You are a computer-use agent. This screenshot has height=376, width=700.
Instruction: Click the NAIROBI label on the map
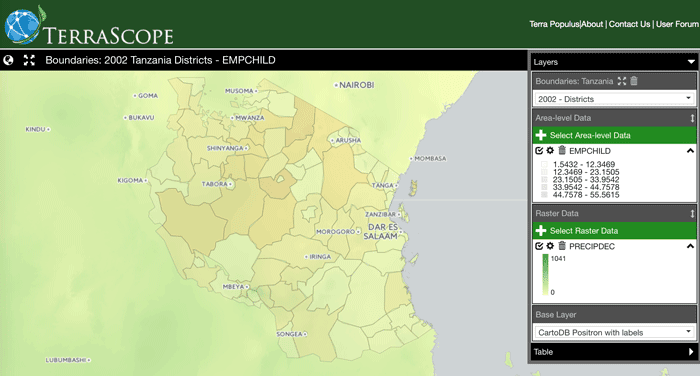click(x=356, y=85)
